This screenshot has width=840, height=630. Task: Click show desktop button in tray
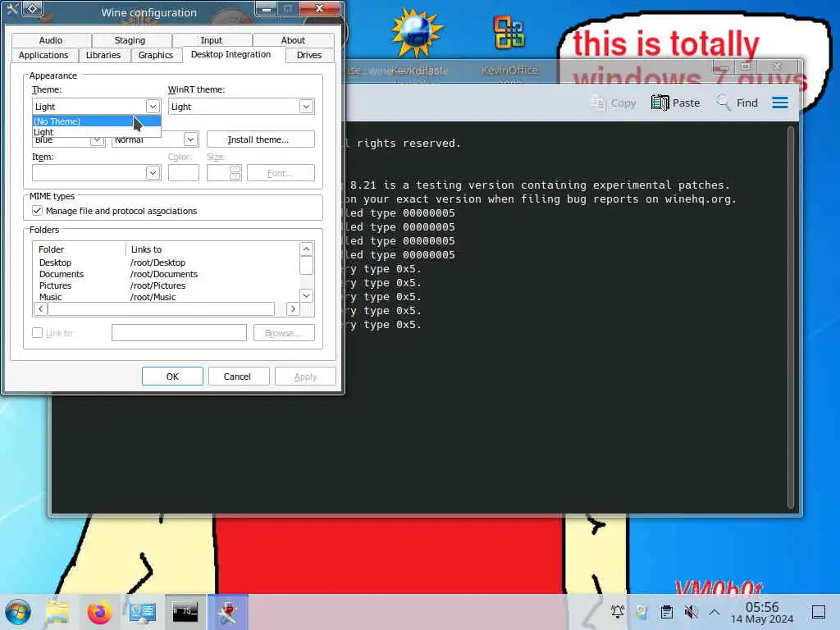(819, 612)
